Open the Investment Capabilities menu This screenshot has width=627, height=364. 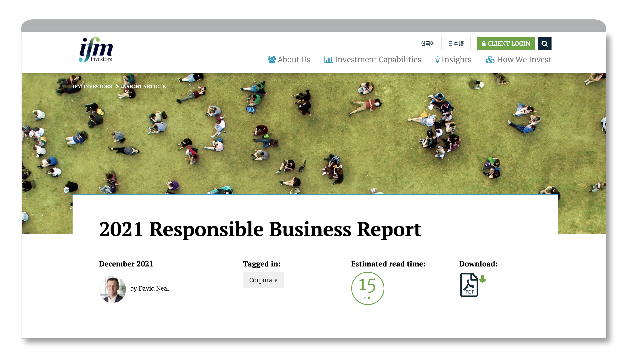pyautogui.click(x=373, y=60)
